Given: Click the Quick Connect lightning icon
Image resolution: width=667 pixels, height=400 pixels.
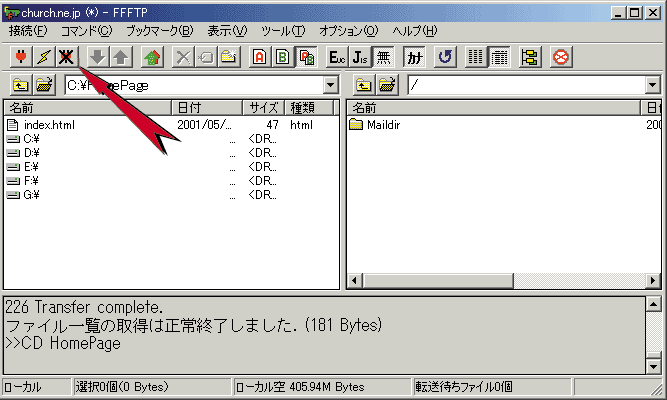Looking at the screenshot, I should pyautogui.click(x=43, y=57).
